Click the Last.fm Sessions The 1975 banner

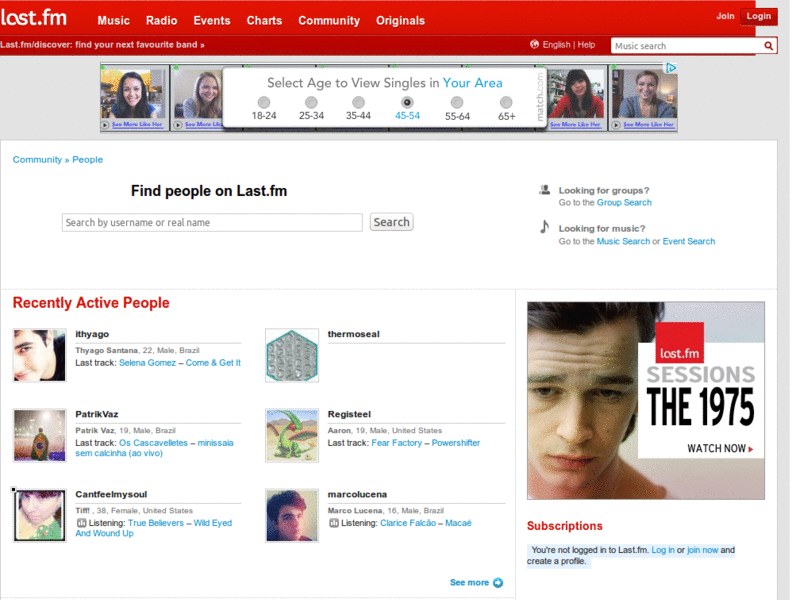tap(646, 401)
